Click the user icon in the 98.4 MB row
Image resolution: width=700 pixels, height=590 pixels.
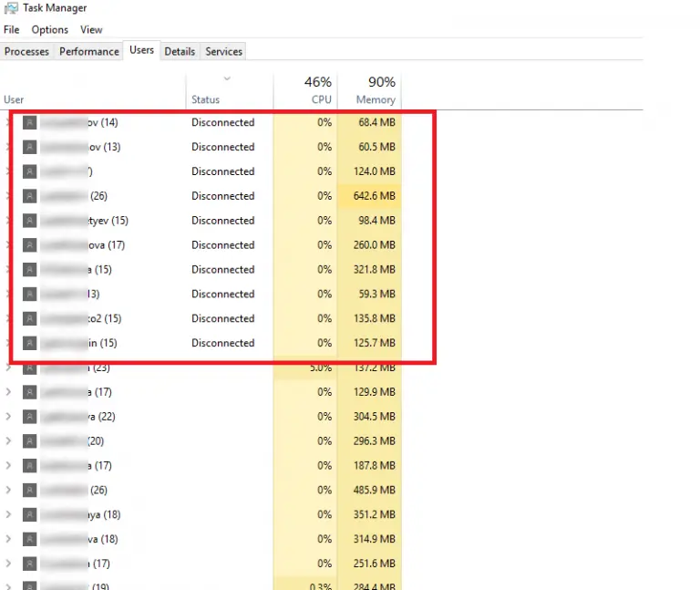coord(29,221)
